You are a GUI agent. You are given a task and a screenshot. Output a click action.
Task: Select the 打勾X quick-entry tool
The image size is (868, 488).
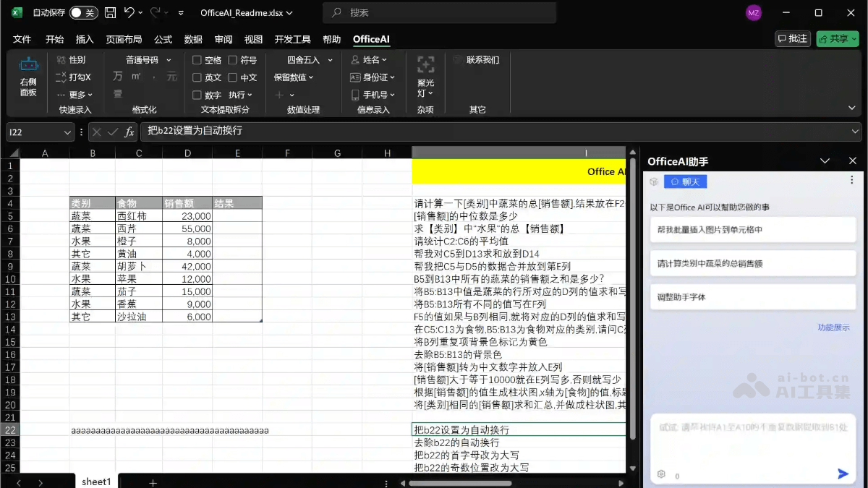pos(75,77)
